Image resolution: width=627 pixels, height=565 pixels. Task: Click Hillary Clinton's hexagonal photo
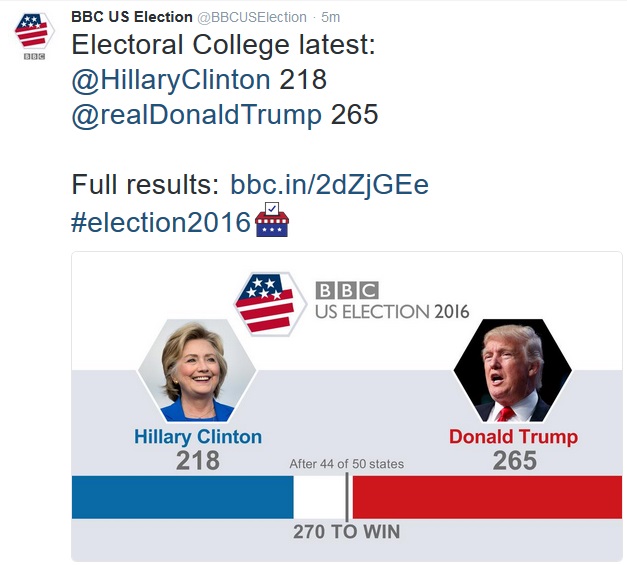(x=197, y=370)
